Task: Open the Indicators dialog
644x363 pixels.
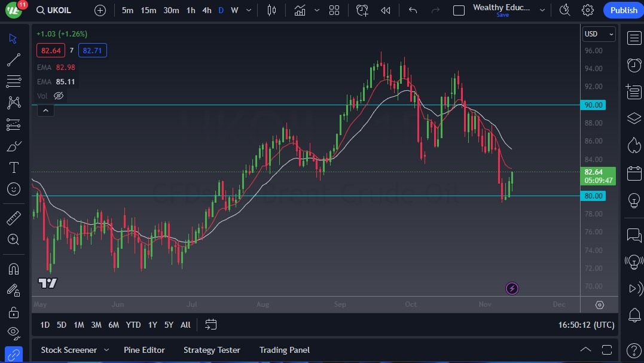Action: click(300, 10)
